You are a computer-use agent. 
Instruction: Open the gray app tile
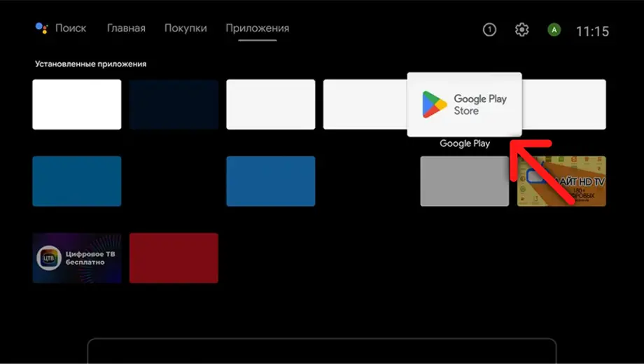(x=465, y=181)
